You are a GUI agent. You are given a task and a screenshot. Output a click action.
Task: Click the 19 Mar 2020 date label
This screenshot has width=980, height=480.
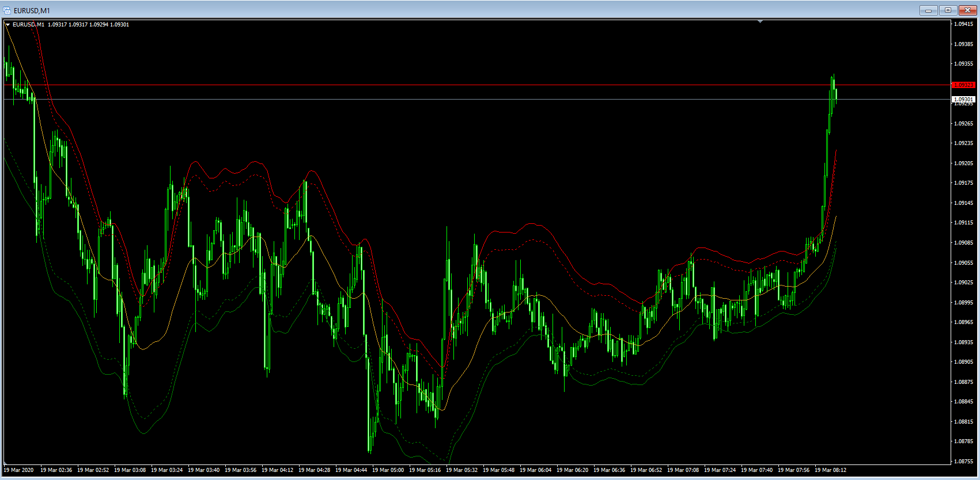click(18, 470)
